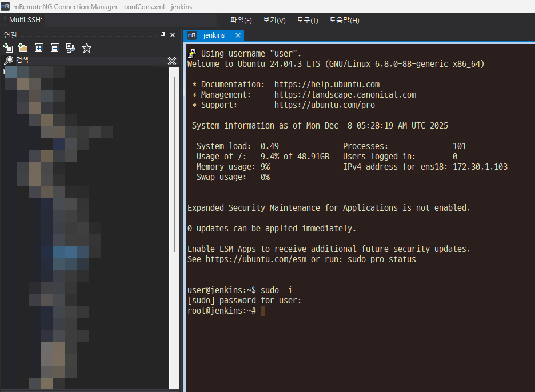Click the 연결 panel title
This screenshot has width=535, height=392.
click(10, 35)
